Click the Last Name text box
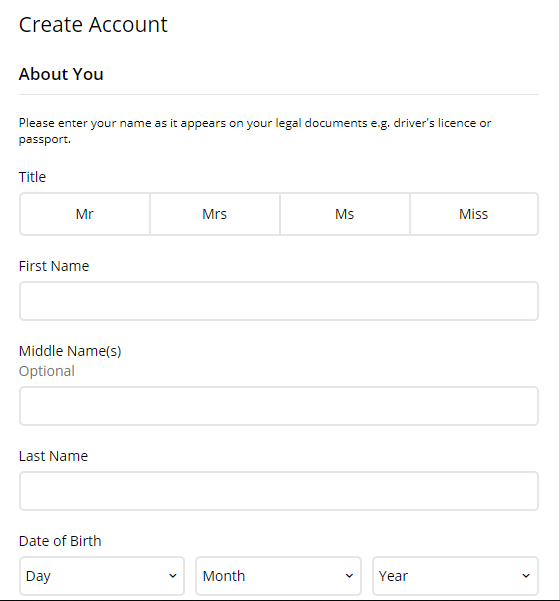This screenshot has height=601, width=560. click(x=279, y=491)
